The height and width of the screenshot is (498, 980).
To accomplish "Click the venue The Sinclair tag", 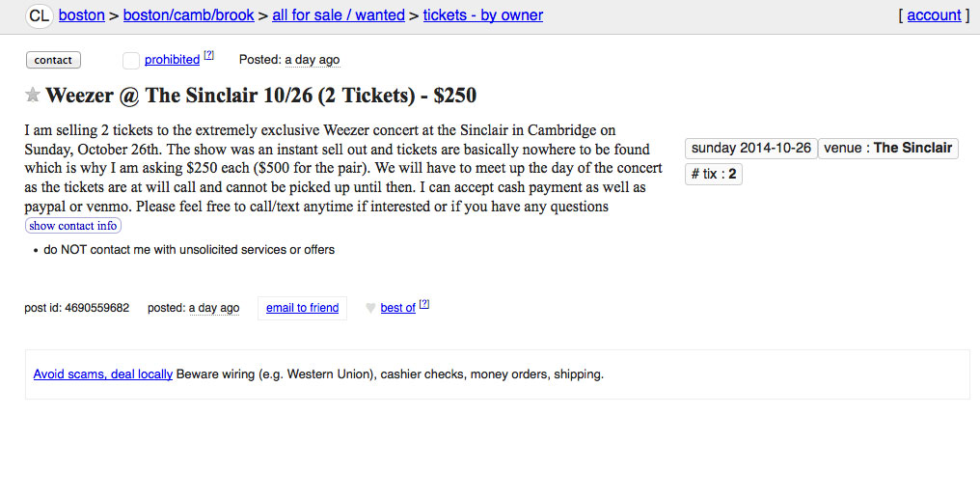I will pos(887,149).
